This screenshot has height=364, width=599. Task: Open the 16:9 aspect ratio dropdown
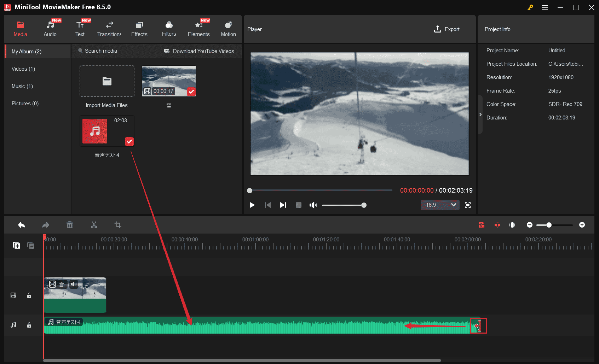[x=440, y=205]
